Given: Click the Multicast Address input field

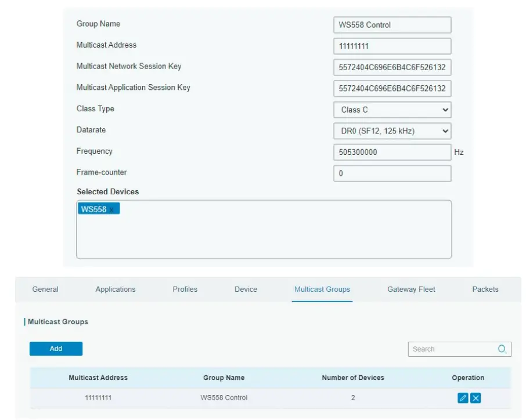Looking at the screenshot, I should pos(392,46).
